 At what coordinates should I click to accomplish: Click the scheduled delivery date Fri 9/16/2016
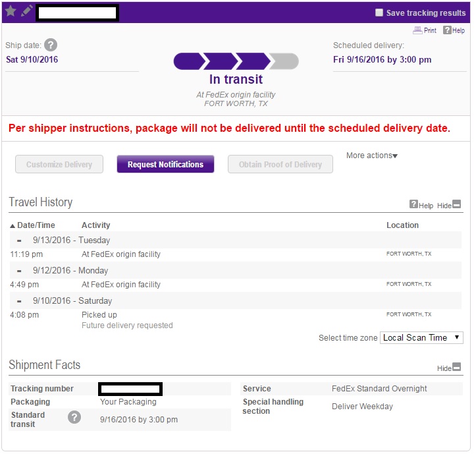pos(383,59)
